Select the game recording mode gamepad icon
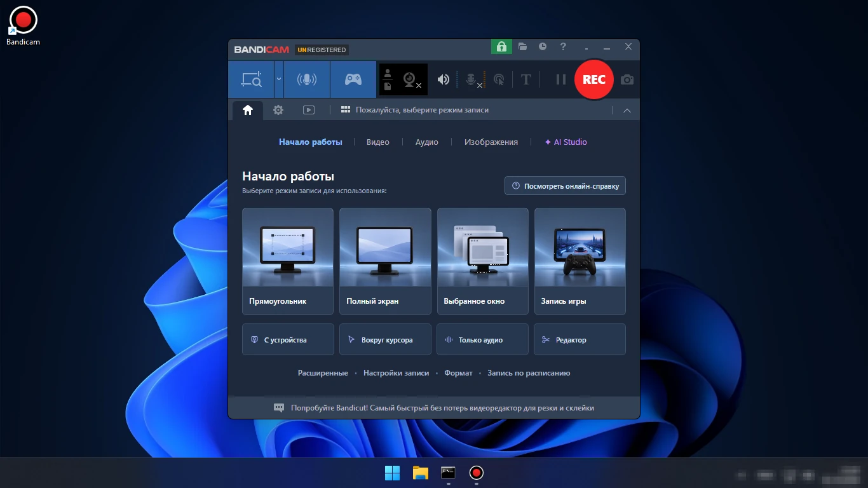This screenshot has width=868, height=488. 353,79
